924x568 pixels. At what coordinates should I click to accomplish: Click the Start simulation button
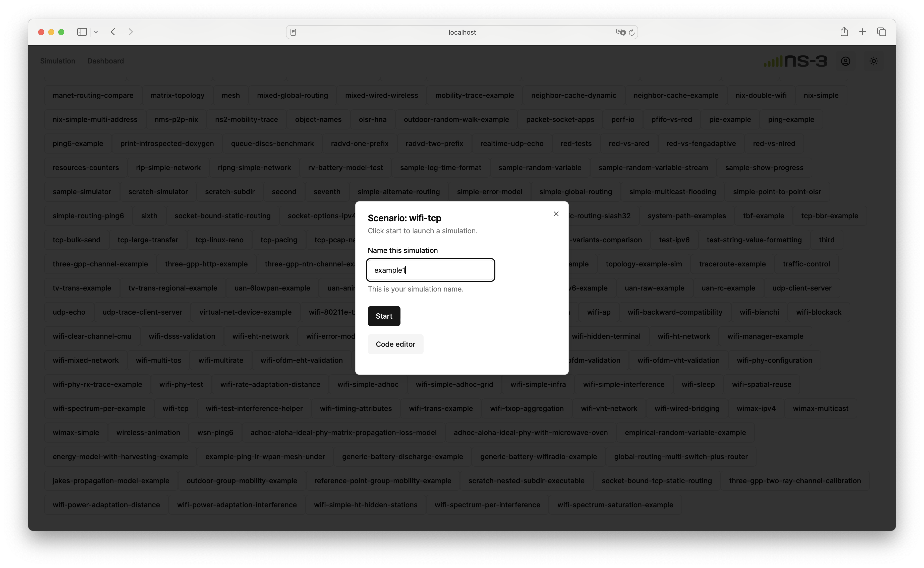tap(384, 316)
